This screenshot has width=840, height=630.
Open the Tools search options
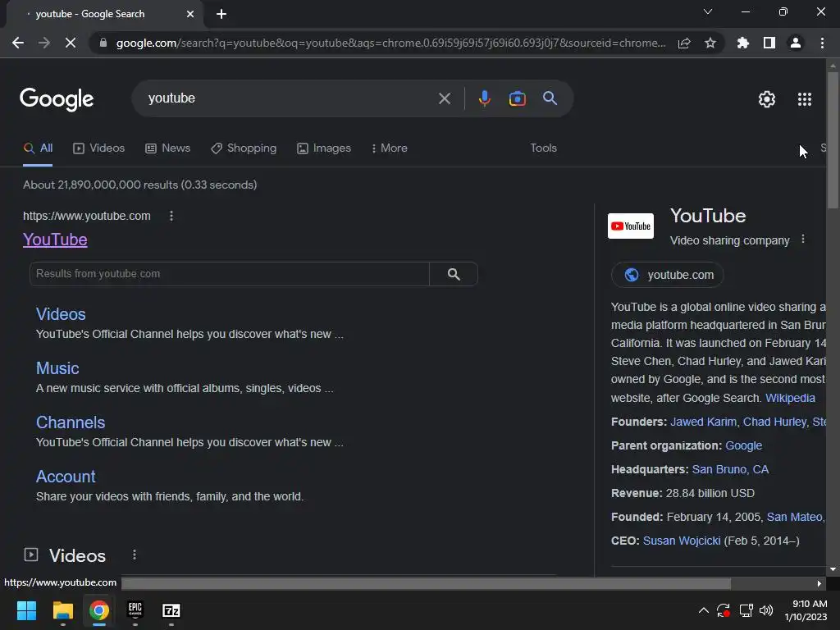click(x=543, y=148)
